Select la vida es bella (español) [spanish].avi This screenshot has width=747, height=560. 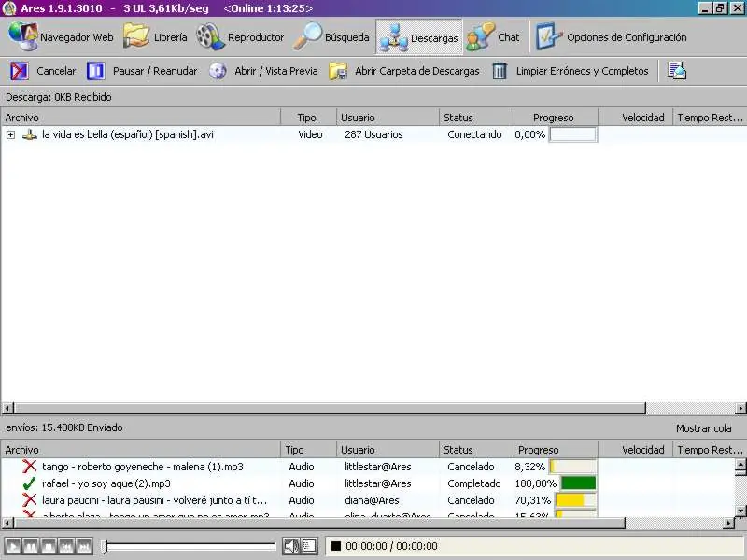(128, 134)
